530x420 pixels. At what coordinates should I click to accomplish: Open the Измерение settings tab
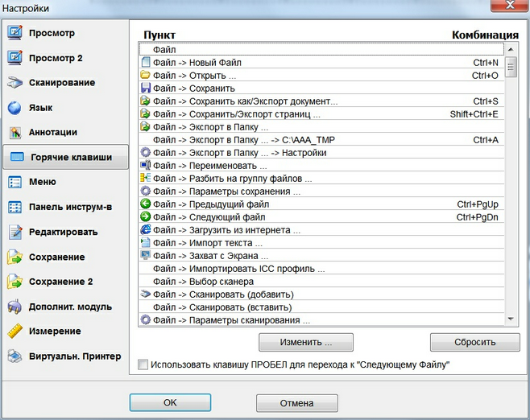pos(65,331)
